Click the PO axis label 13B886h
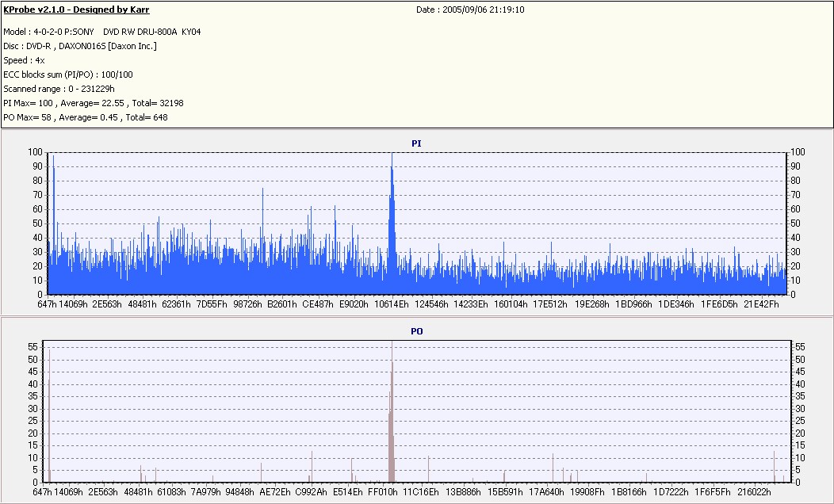Image resolution: width=834 pixels, height=504 pixels. [463, 492]
